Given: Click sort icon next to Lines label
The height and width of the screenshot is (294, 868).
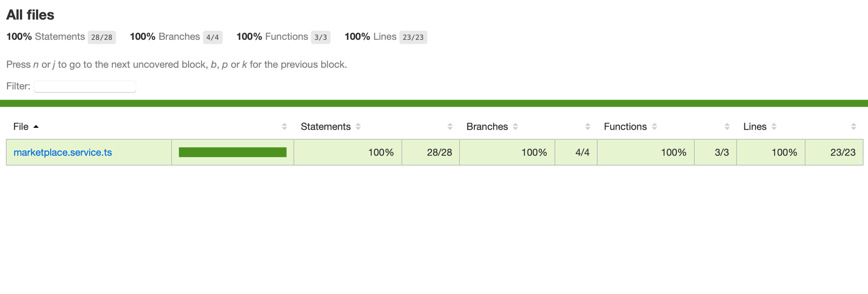Looking at the screenshot, I should 774,127.
